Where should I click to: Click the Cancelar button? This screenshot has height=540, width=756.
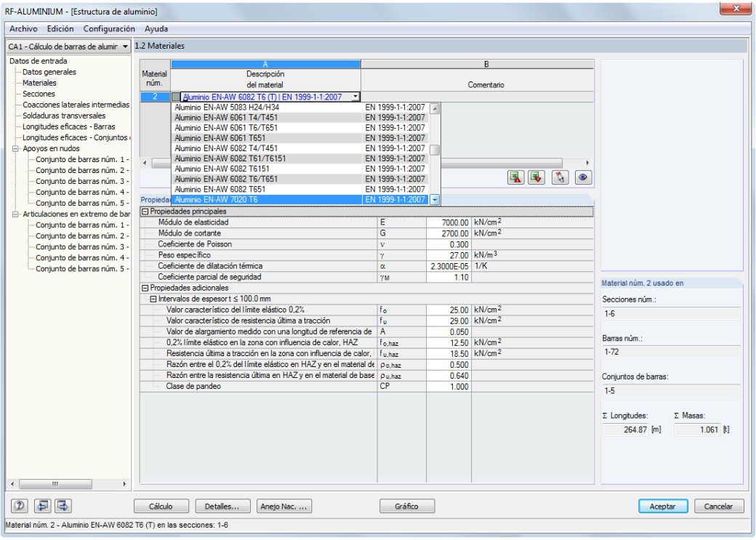719,507
